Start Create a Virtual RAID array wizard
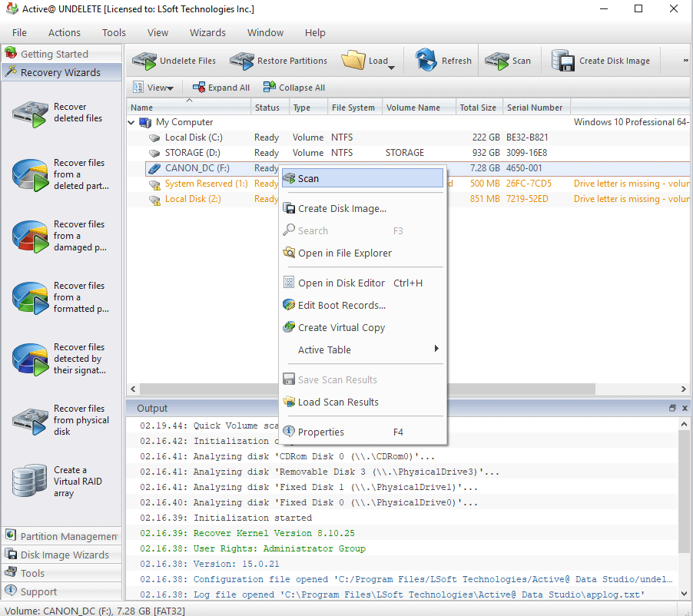Screen dimensions: 693x616 61,482
